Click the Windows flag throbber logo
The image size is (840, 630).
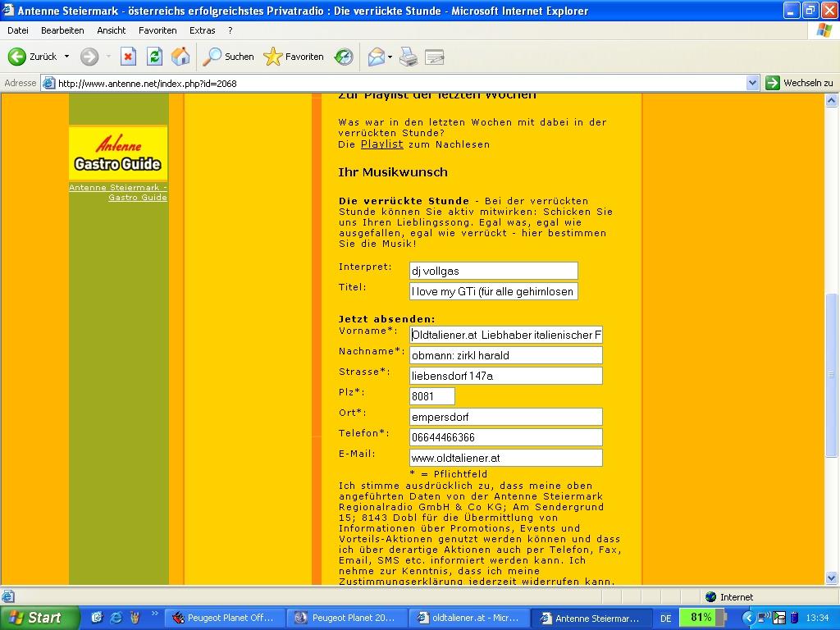coord(824,30)
